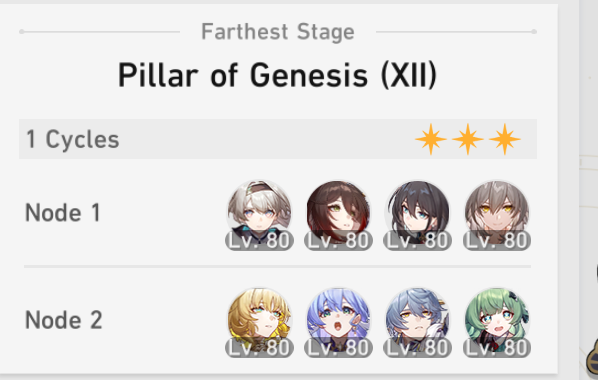The height and width of the screenshot is (380, 598).
Task: Select the green-haired character avatar in Node 2
Action: pyautogui.click(x=497, y=320)
